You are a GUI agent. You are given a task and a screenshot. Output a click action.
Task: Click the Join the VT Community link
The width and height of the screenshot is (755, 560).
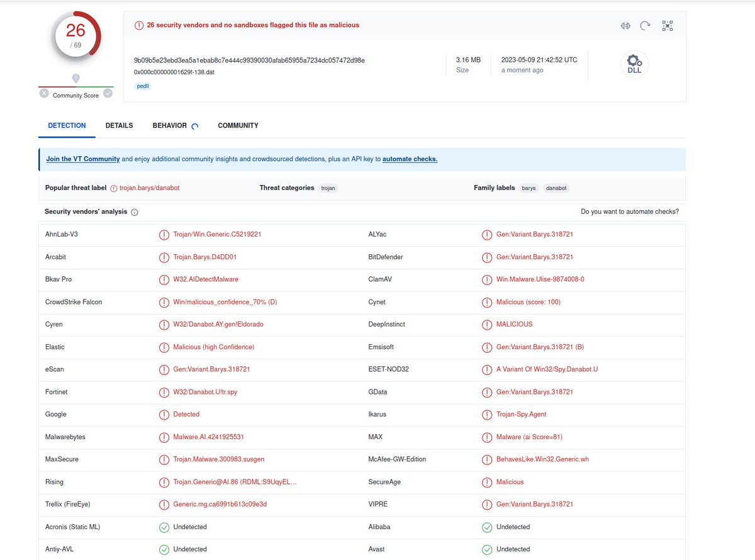click(x=83, y=159)
